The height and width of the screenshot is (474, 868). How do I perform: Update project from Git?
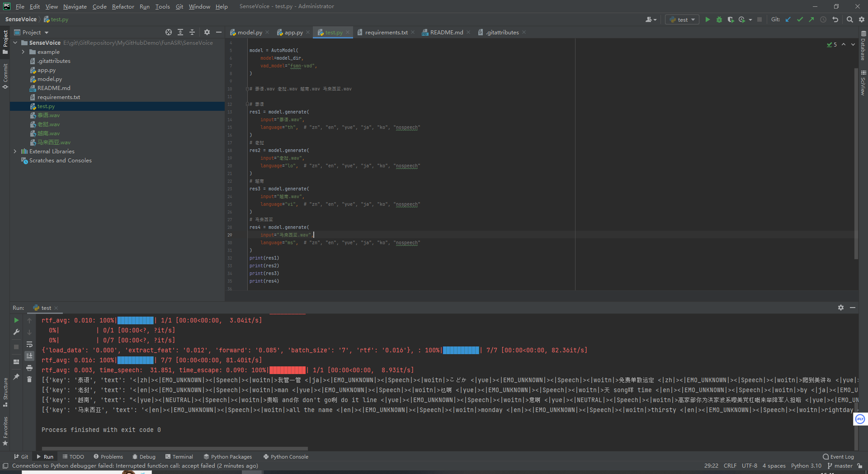788,19
